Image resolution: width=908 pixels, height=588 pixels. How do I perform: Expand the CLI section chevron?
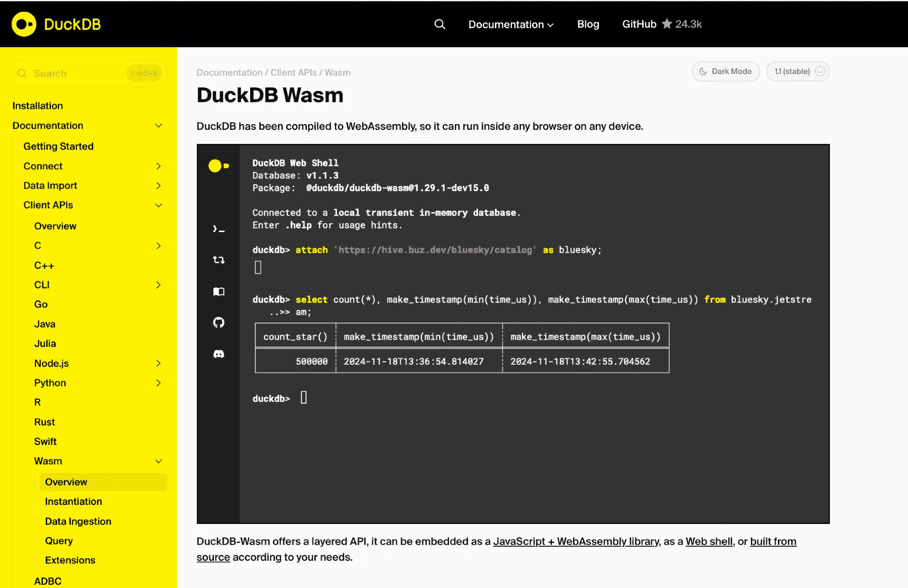pos(158,285)
